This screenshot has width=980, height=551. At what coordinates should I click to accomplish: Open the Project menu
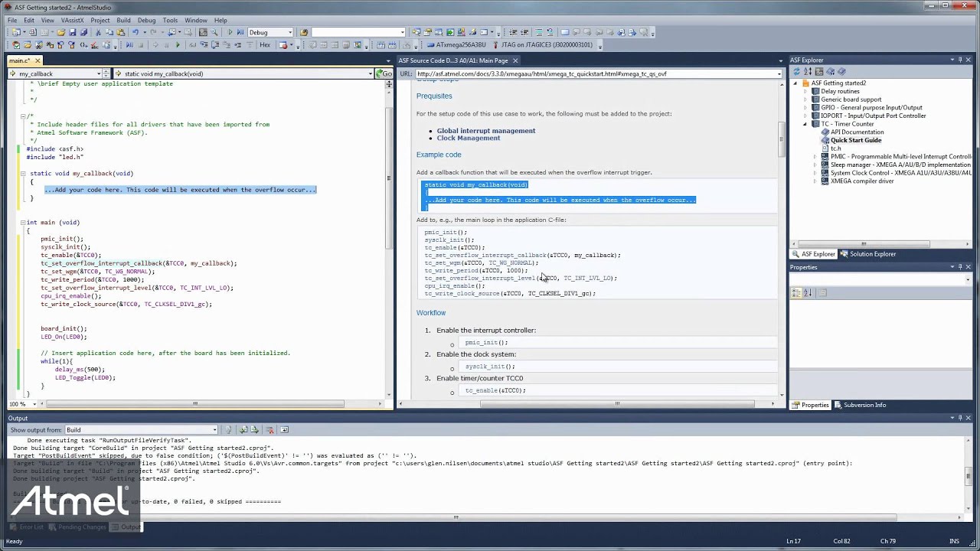click(x=100, y=20)
